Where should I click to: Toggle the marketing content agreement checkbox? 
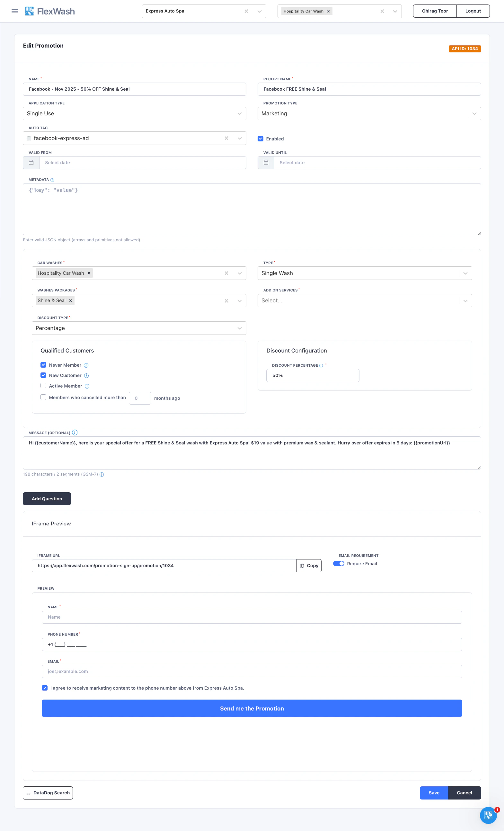click(x=45, y=688)
